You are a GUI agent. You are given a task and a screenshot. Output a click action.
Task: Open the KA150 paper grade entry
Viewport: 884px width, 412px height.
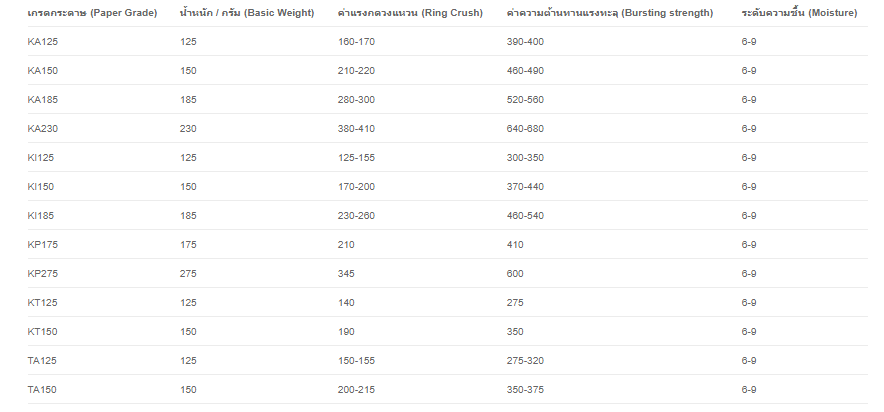coord(42,71)
